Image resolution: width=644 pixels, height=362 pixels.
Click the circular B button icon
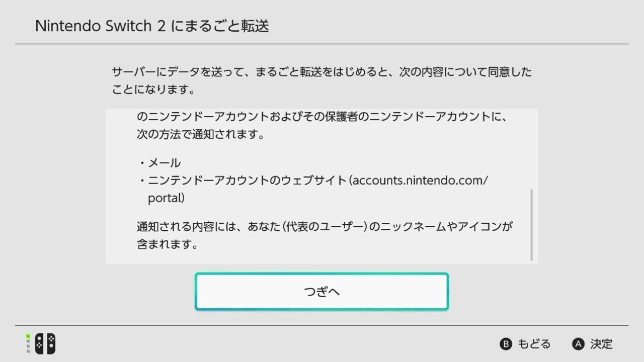click(505, 344)
